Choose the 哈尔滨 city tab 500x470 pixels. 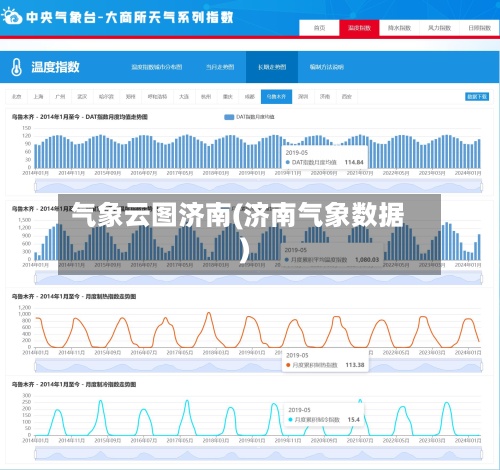click(x=106, y=97)
